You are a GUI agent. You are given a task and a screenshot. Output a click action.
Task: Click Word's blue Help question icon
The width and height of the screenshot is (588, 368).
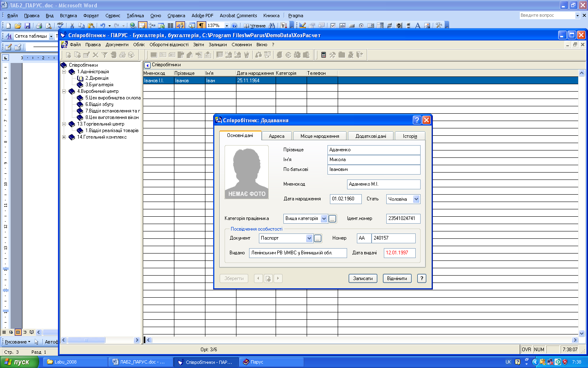click(x=234, y=26)
